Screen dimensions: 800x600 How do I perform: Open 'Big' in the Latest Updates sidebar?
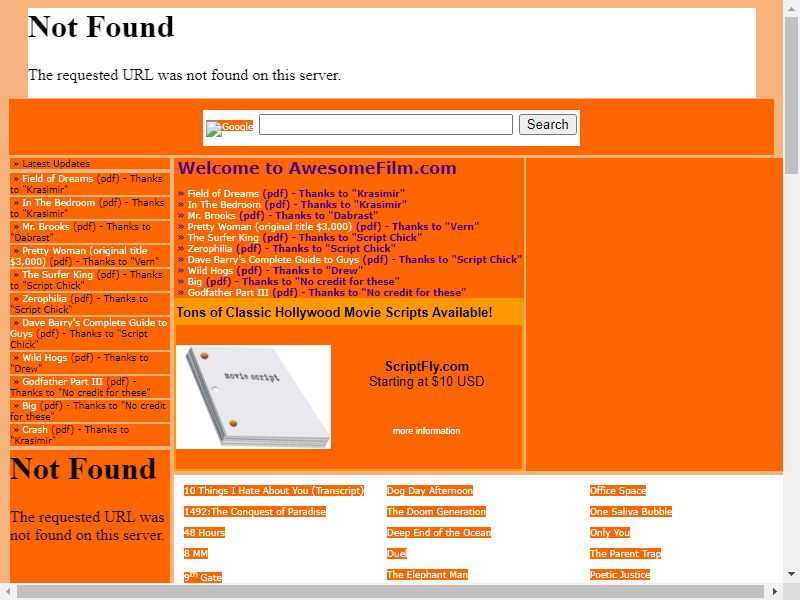29,406
